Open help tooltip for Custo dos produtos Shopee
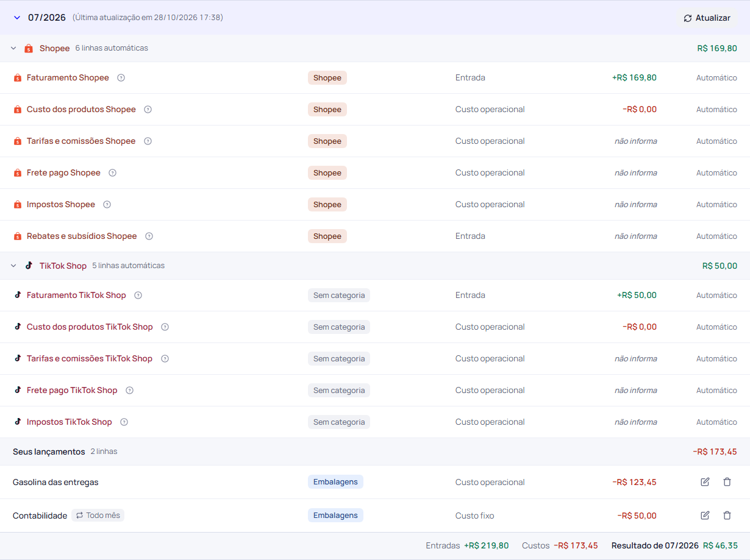This screenshot has width=750, height=560. click(x=148, y=109)
